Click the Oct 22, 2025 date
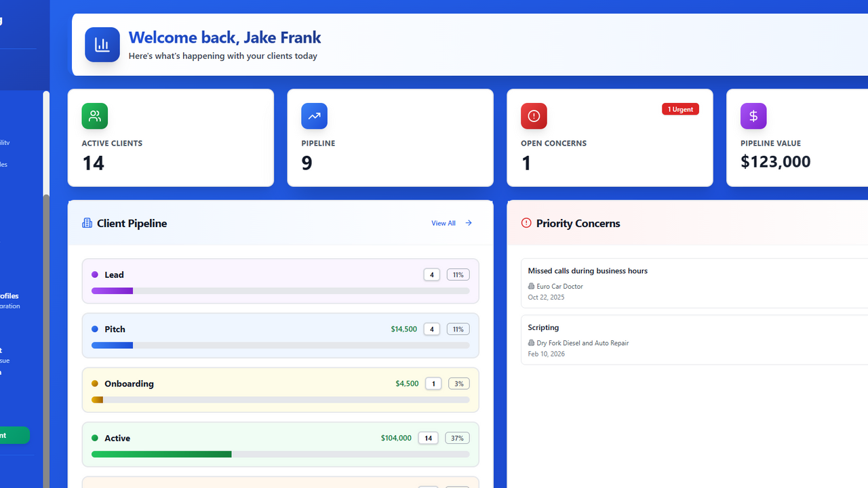Image resolution: width=868 pixels, height=488 pixels. click(546, 297)
